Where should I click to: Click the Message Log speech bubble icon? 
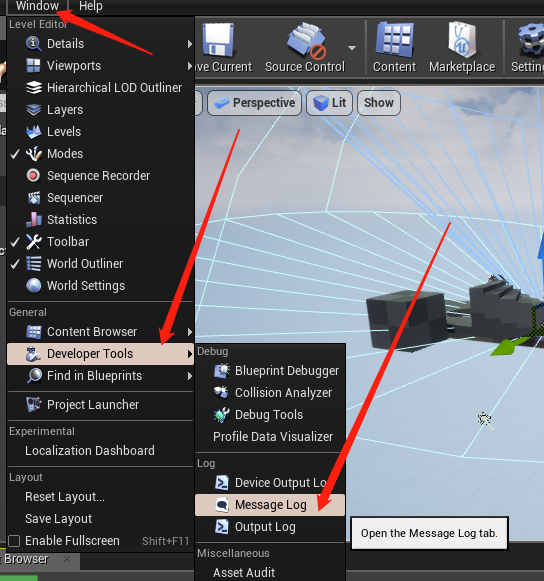coord(222,505)
